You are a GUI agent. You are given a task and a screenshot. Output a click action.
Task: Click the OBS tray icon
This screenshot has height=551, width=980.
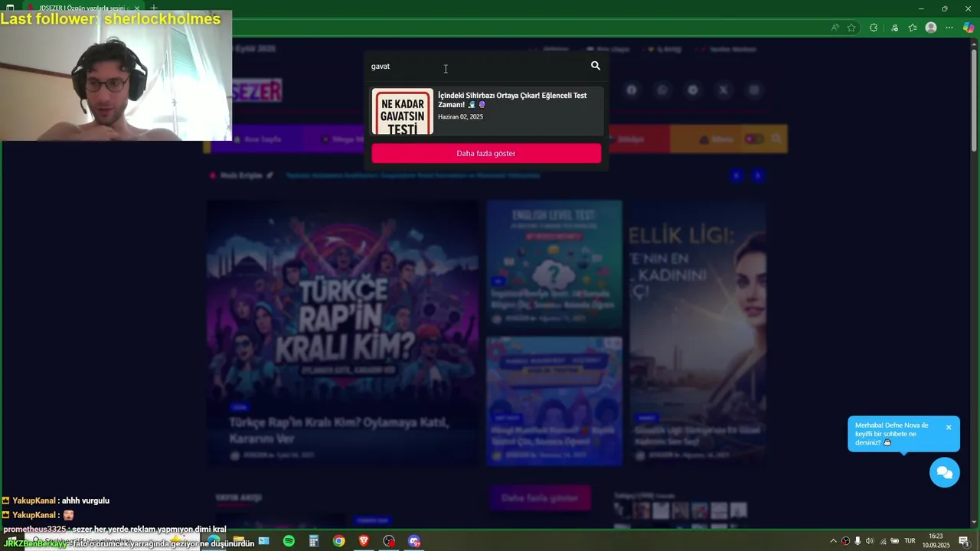coord(845,541)
